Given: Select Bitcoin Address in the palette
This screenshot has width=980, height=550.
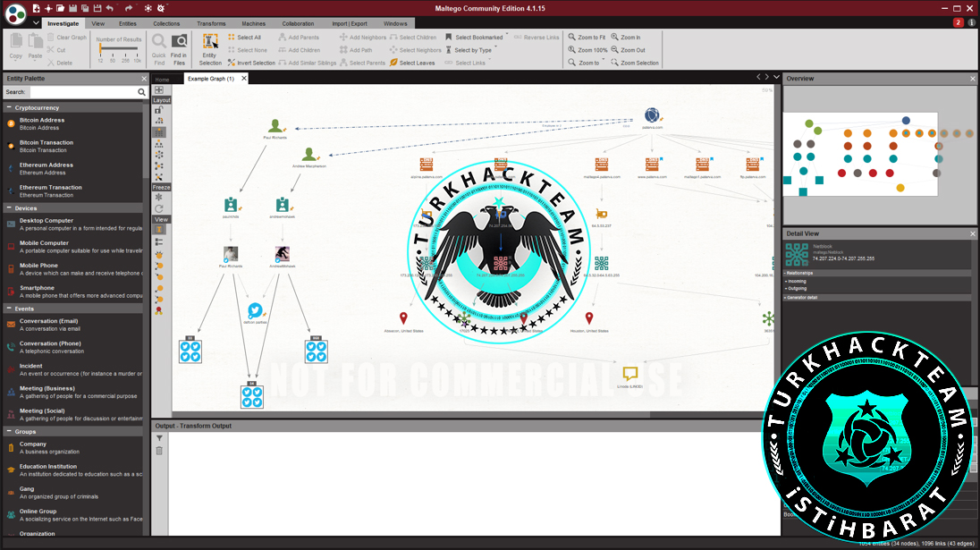Looking at the screenshot, I should coord(72,123).
